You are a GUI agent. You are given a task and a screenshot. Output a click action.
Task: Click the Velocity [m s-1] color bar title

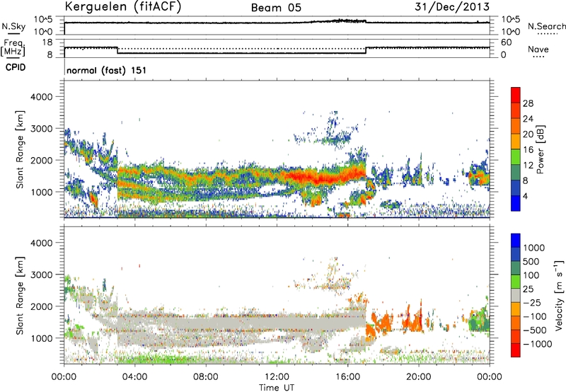(559, 295)
